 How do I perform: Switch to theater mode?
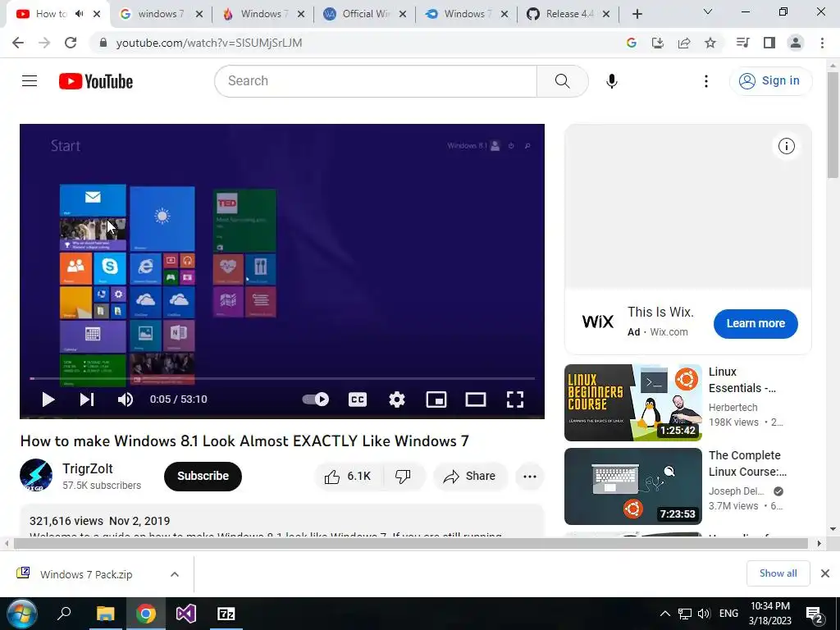475,399
